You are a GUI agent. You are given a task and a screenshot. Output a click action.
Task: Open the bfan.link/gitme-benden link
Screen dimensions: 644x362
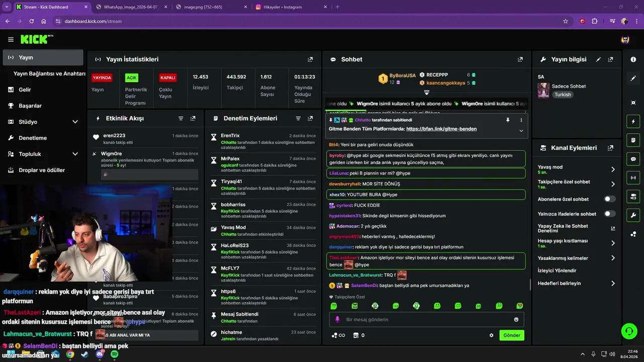(441, 129)
